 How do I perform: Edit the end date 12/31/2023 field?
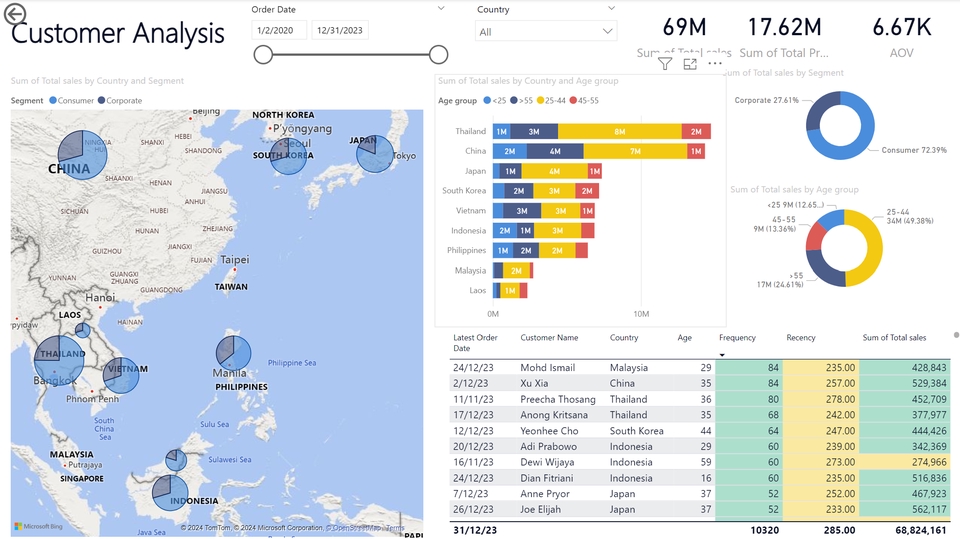[340, 30]
